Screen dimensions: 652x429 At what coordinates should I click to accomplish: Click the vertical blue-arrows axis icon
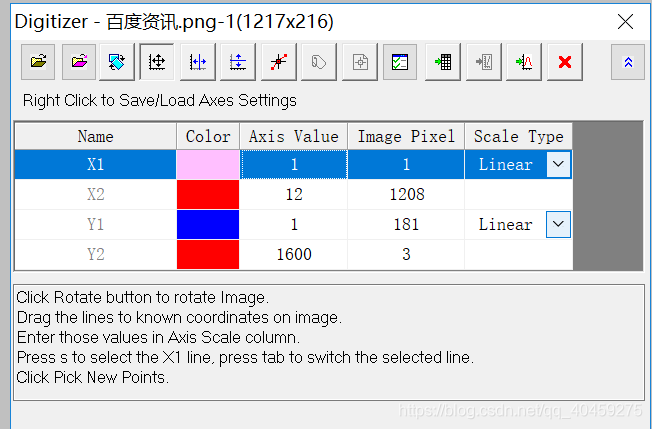click(x=238, y=62)
